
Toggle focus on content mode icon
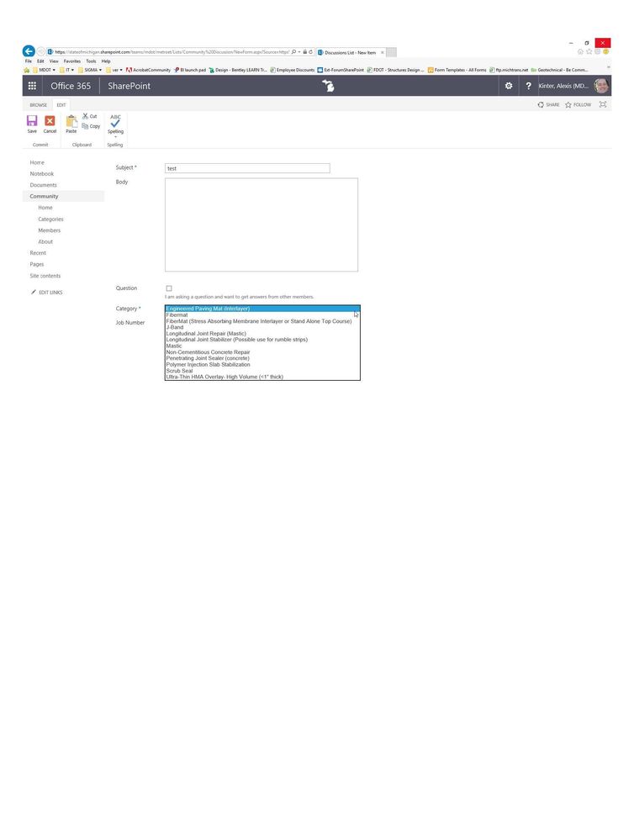click(x=603, y=104)
